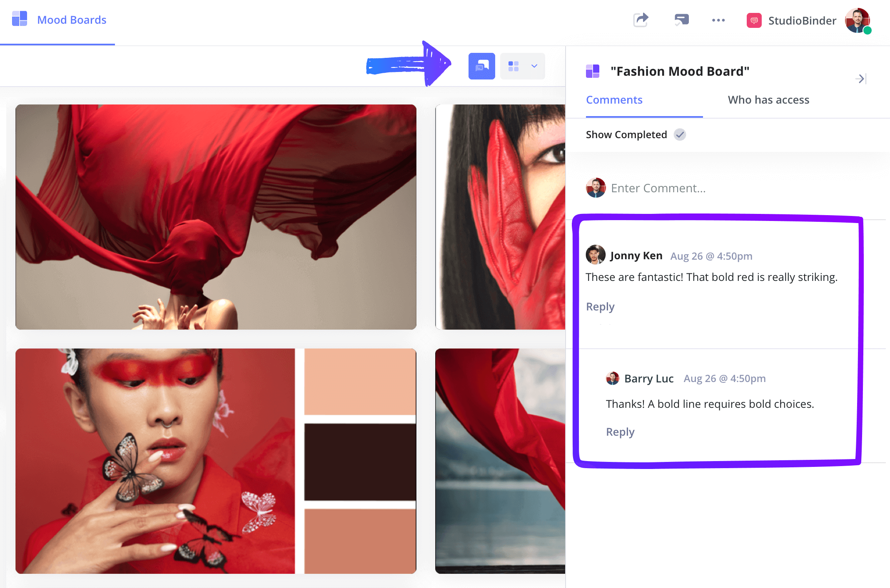Open the feedback/review icon
890x588 pixels.
[x=481, y=65]
